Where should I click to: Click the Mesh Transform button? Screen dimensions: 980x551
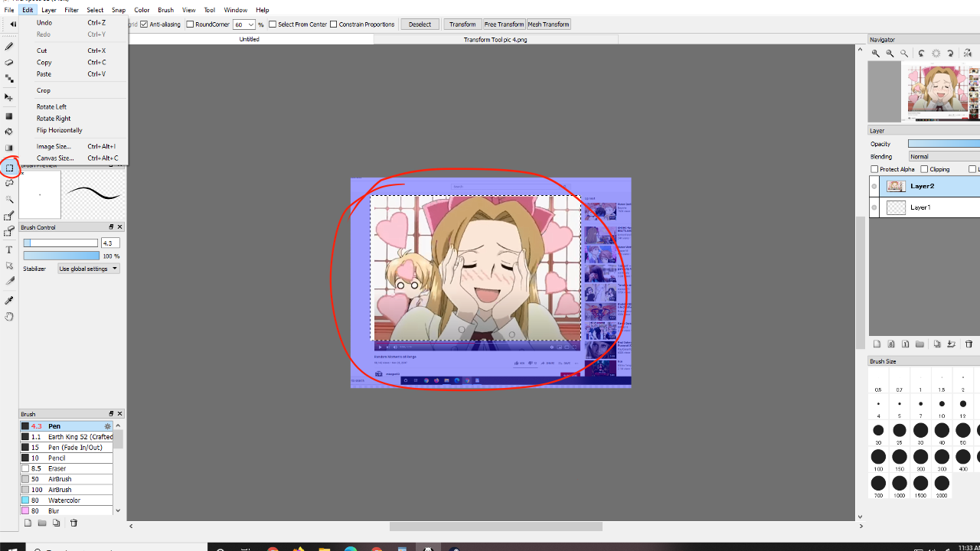point(548,24)
